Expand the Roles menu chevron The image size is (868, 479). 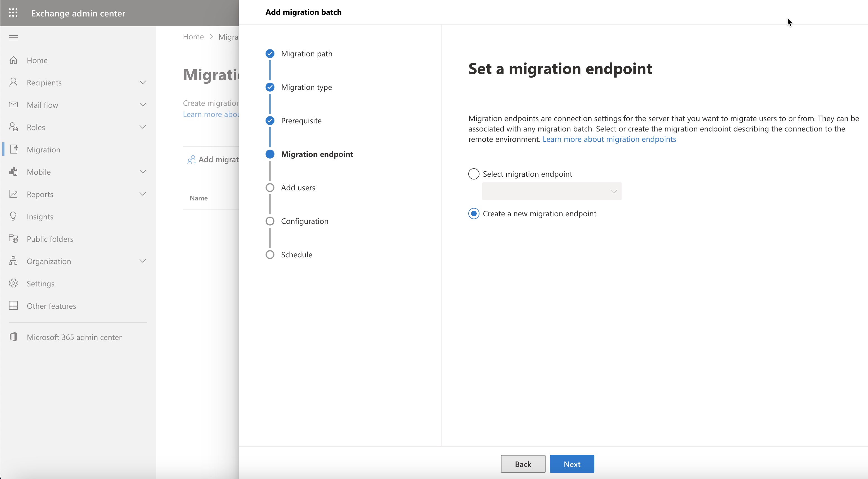coord(143,127)
